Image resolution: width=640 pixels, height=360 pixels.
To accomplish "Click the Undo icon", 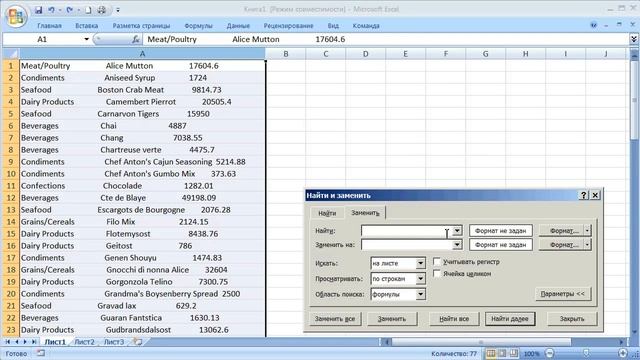I will 51,10.
